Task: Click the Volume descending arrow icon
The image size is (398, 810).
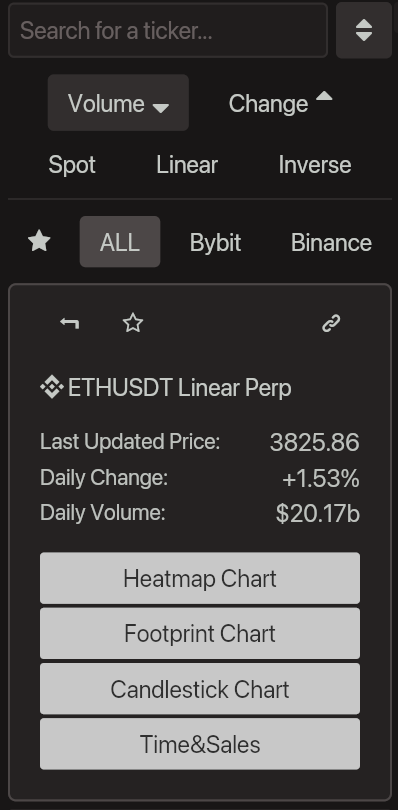Action: (x=161, y=107)
